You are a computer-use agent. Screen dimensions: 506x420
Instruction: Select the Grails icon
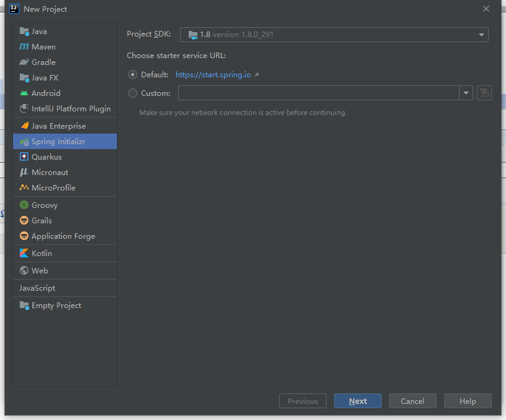coord(24,221)
